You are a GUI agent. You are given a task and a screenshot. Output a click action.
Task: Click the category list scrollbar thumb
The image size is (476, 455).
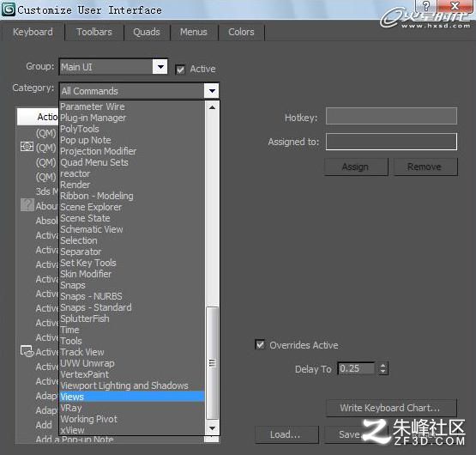point(212,363)
